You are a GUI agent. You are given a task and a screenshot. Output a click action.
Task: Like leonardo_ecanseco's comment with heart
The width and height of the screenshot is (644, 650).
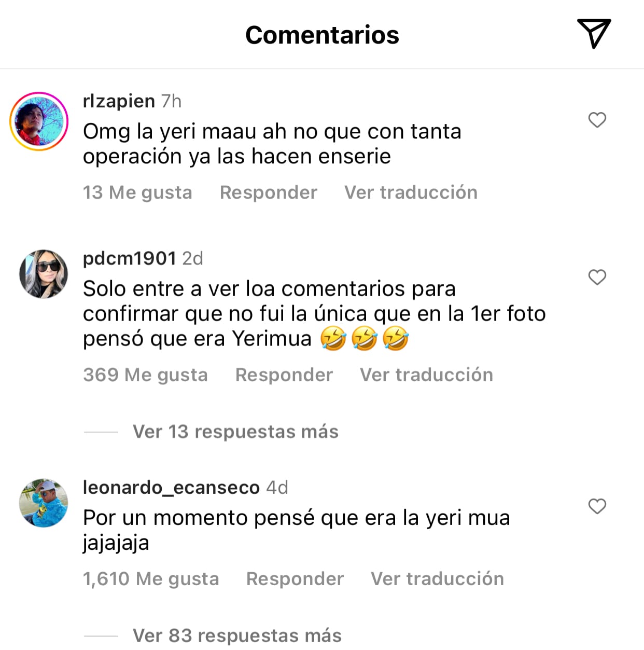[597, 506]
